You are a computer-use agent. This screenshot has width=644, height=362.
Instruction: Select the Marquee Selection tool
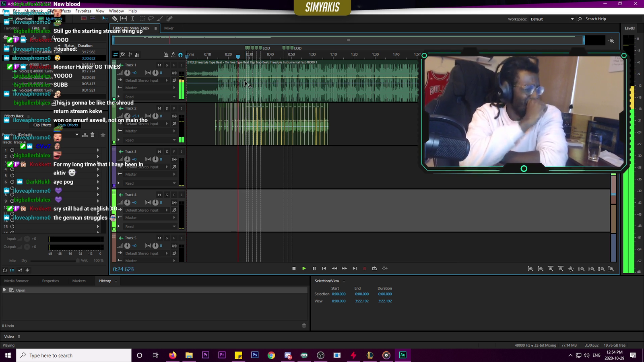(x=142, y=19)
